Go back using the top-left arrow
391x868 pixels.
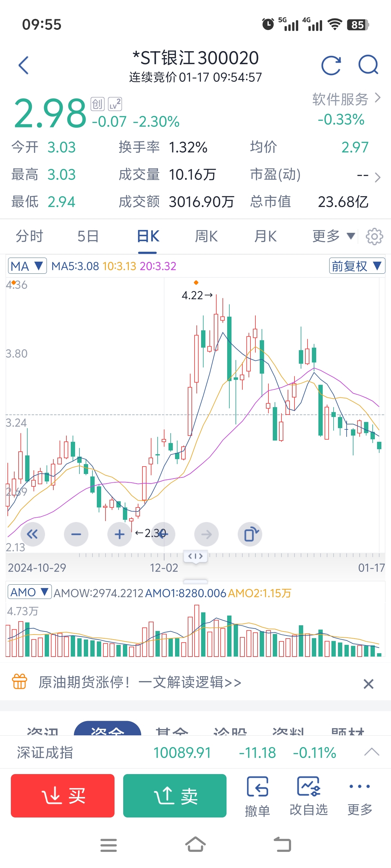point(24,65)
